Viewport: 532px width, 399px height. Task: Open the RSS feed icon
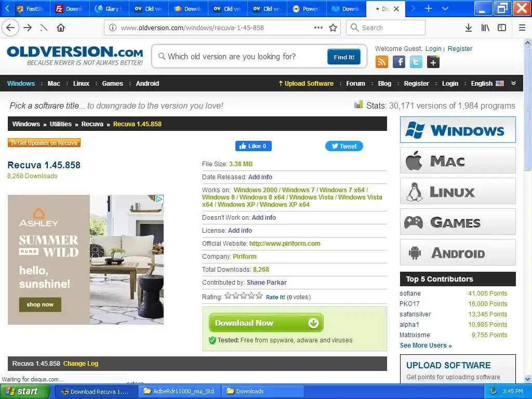382,62
